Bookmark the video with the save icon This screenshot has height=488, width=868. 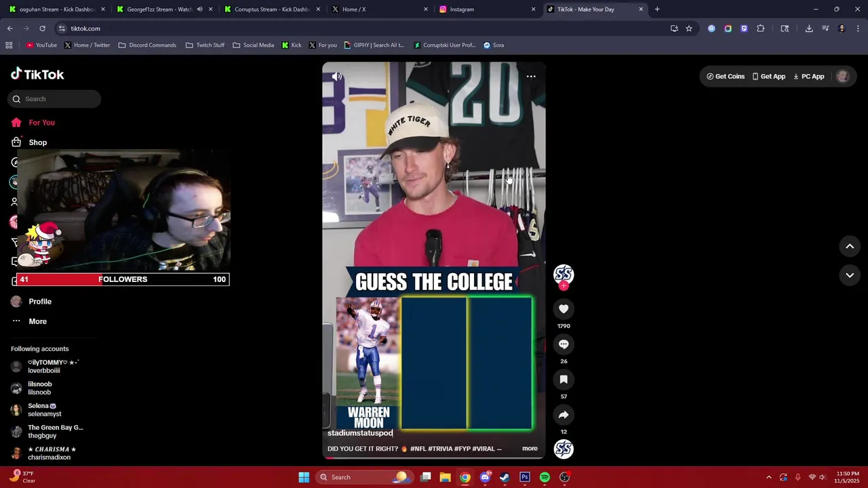coord(564,380)
